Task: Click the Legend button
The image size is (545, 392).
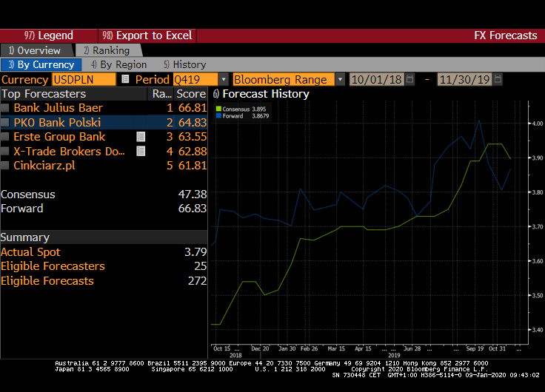Action: click(49, 36)
